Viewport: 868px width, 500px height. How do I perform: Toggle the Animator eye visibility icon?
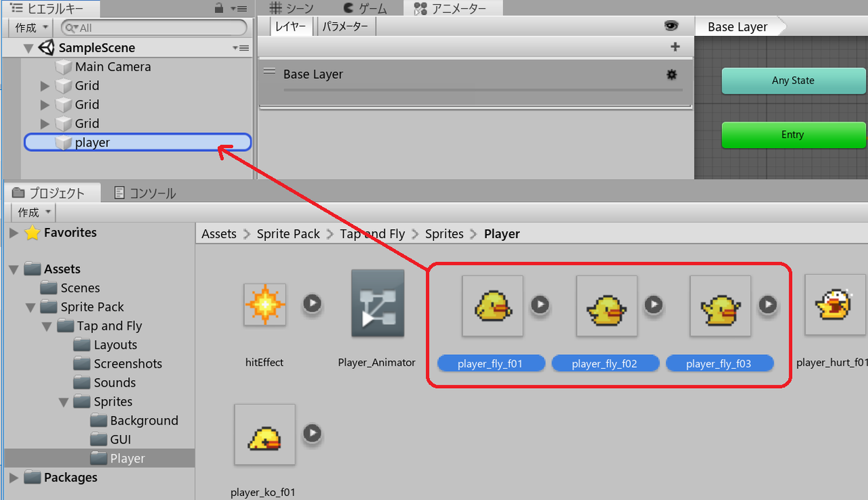pyautogui.click(x=671, y=26)
